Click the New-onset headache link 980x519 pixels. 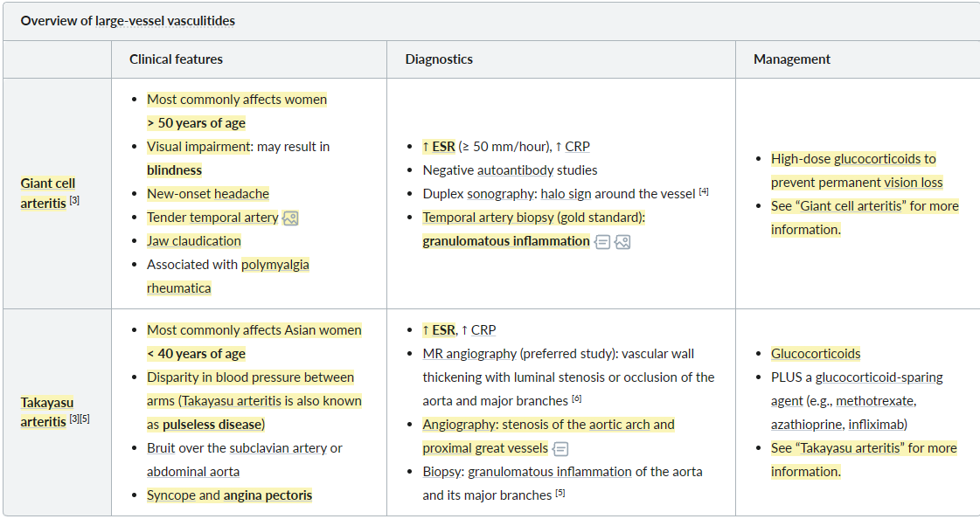208,194
